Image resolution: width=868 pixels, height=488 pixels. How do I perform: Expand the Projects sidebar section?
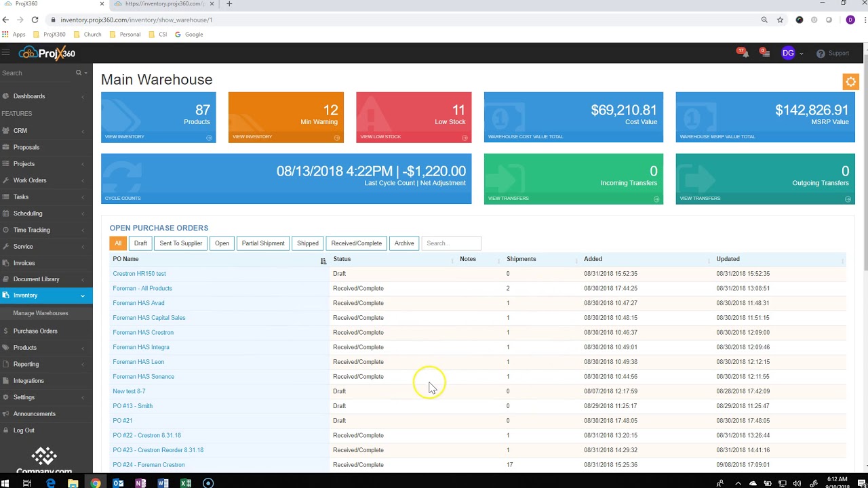click(x=46, y=164)
